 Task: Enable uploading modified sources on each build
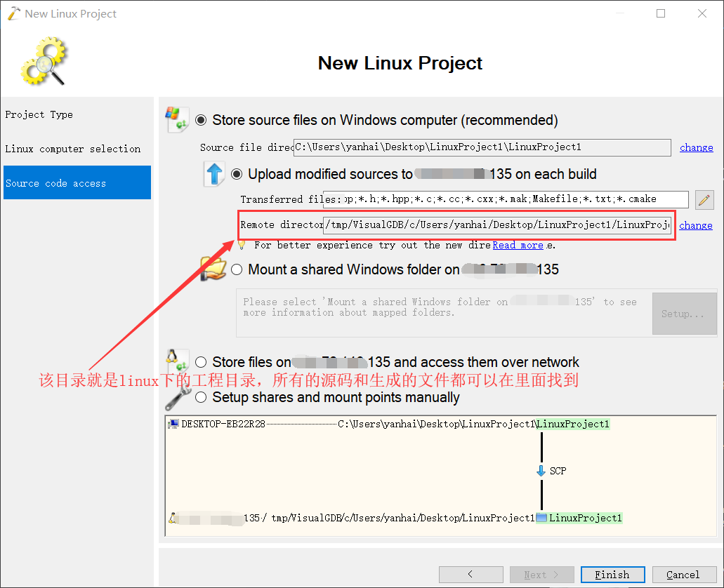(x=237, y=174)
